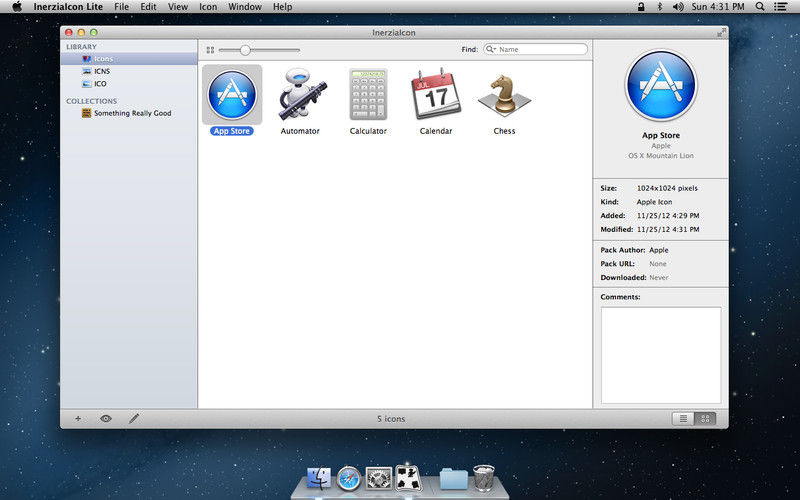Open Spotlight search in the menu bar
The image size is (800, 500).
[760, 7]
